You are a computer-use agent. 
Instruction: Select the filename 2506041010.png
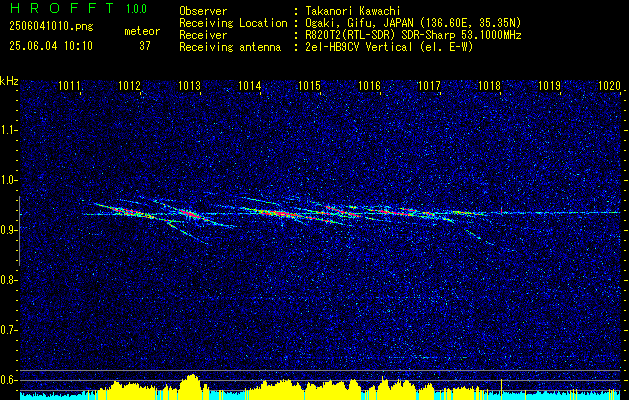click(x=51, y=26)
